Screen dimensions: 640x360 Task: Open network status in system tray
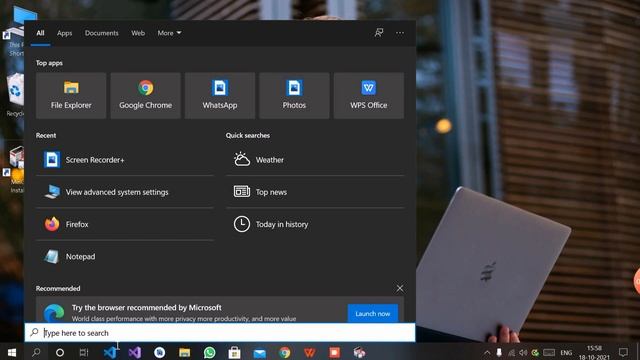(x=511, y=353)
